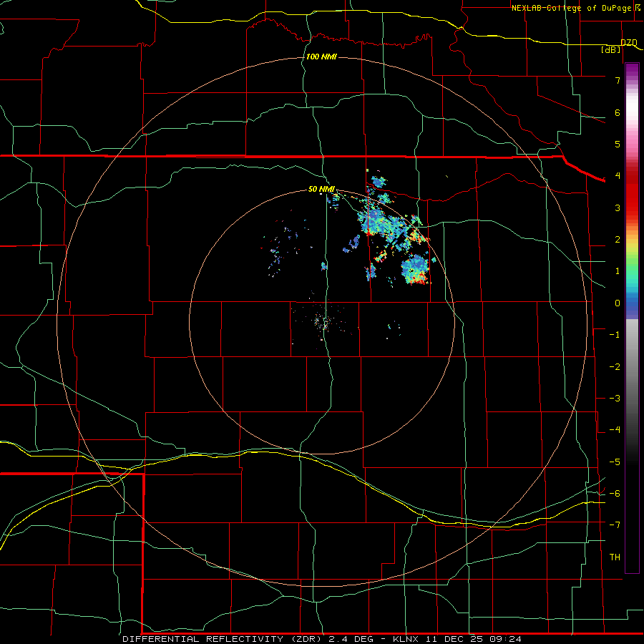Click the -3 value on color scale
The image size is (644, 644).
(x=615, y=399)
